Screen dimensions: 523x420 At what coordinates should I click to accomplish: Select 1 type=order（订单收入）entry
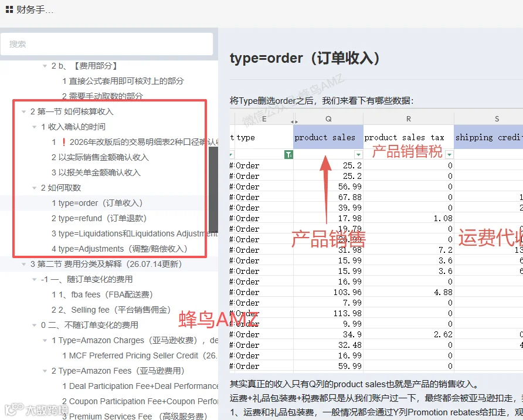click(97, 203)
